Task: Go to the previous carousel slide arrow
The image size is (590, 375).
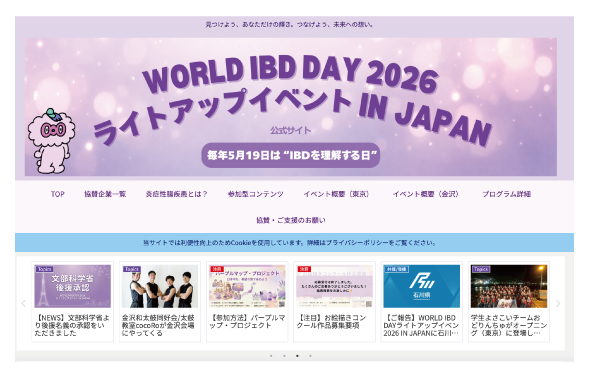Action: coord(23,303)
